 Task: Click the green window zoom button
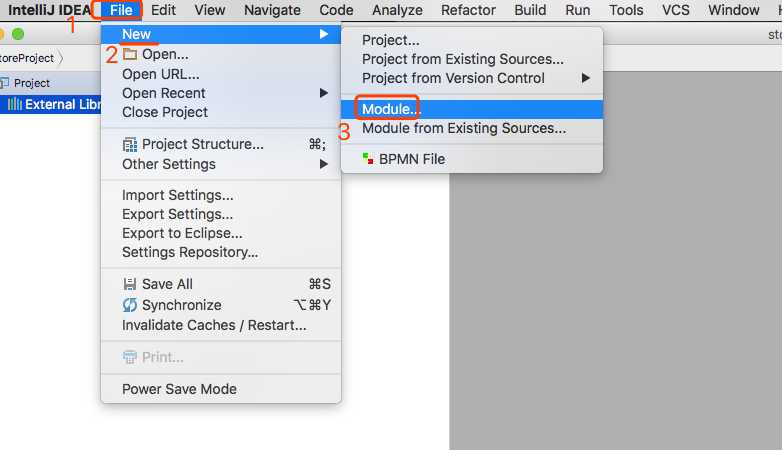pos(18,34)
